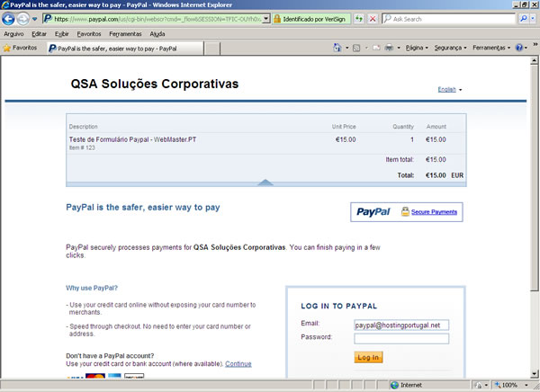Click item 'Teste de Formulário Paypal - WebMaster.PT'
Viewport: 540px width, 392px height.
point(132,139)
